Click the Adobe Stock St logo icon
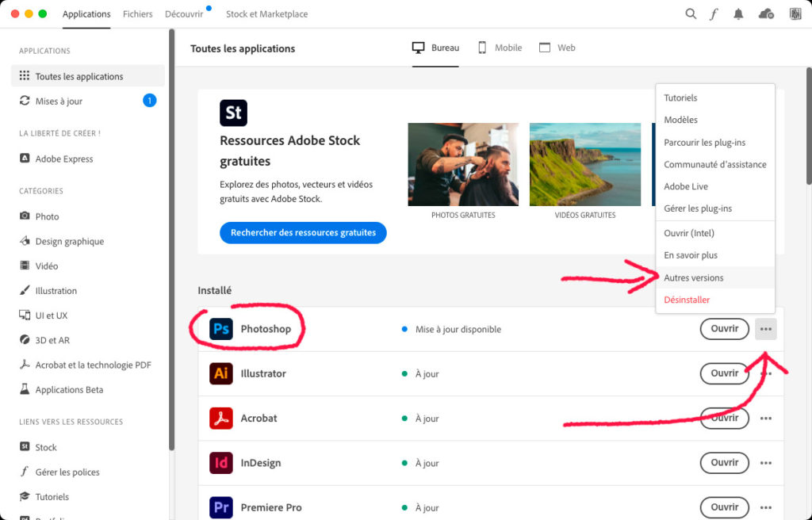Image resolution: width=812 pixels, height=520 pixels. (234, 113)
